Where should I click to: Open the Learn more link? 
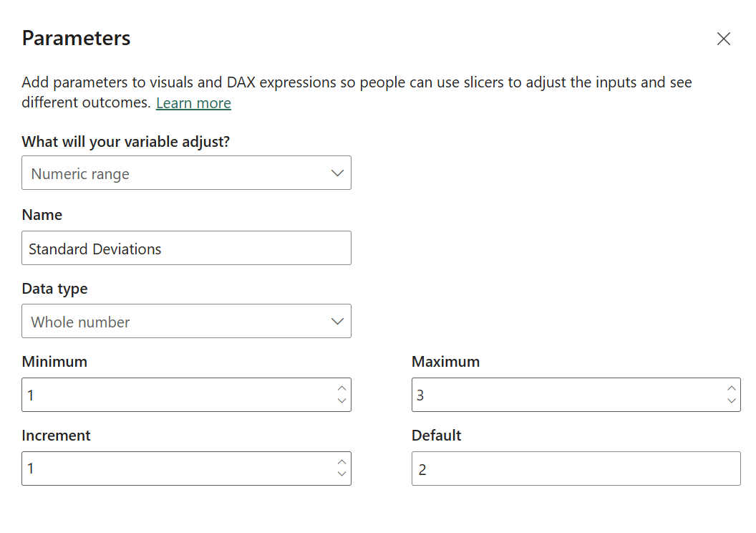[193, 102]
